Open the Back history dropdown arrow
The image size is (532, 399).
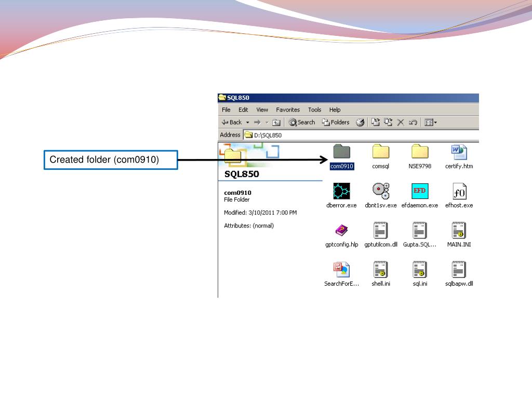248,123
